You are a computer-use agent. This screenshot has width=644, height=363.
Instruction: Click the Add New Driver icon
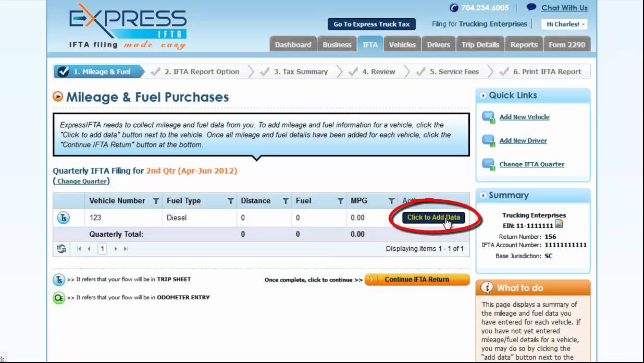pyautogui.click(x=488, y=141)
